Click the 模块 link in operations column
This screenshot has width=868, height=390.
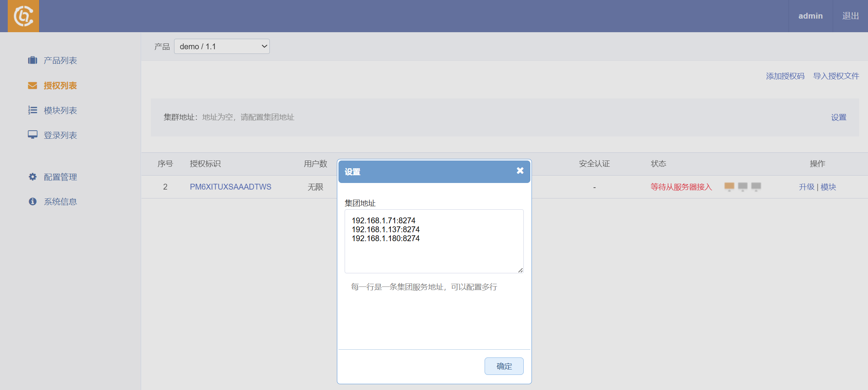pos(828,186)
